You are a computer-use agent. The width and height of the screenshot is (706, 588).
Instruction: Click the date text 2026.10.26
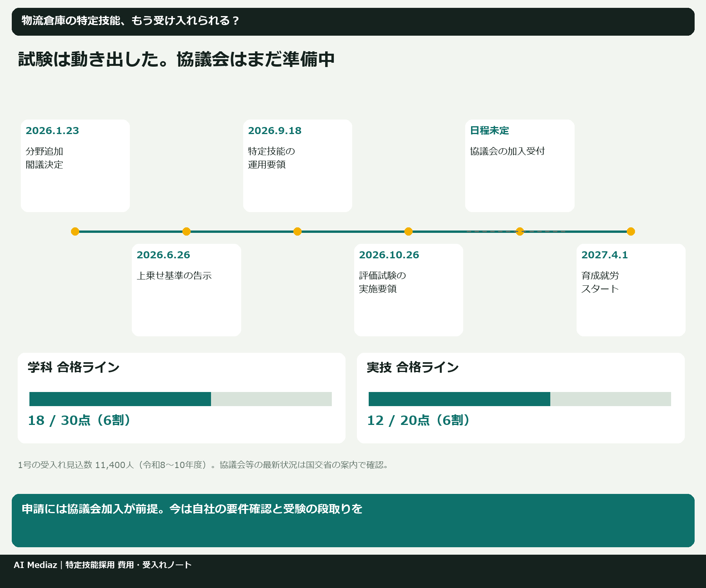[389, 255]
